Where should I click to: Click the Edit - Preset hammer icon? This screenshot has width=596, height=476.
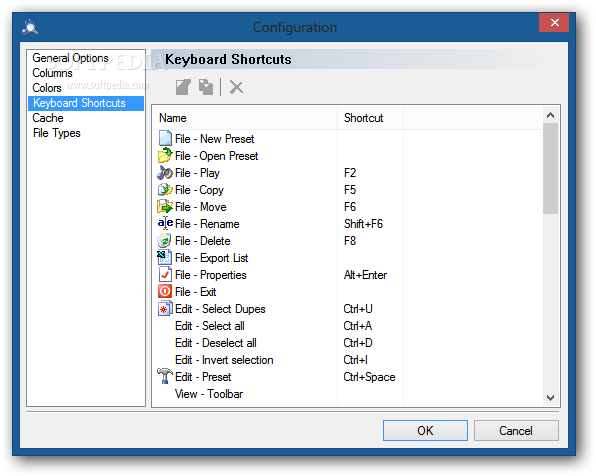[x=165, y=376]
